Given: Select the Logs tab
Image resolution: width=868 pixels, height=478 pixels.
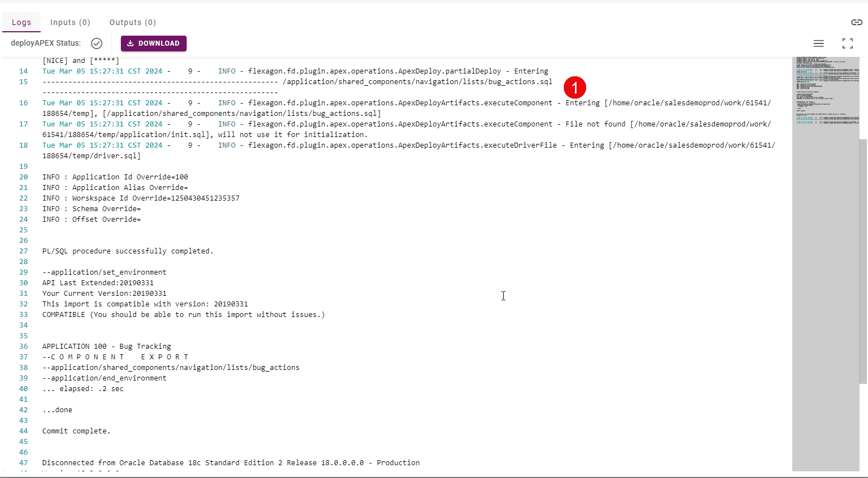Looking at the screenshot, I should [21, 22].
